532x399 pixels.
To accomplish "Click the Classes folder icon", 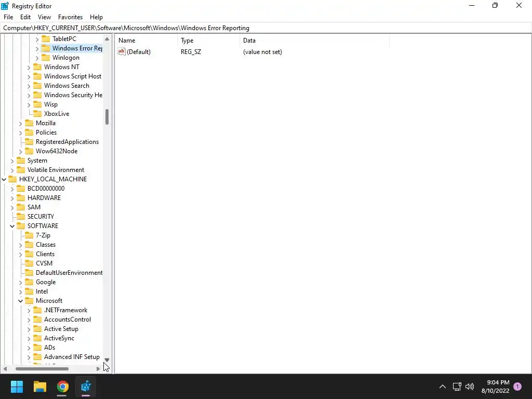I will 29,245.
